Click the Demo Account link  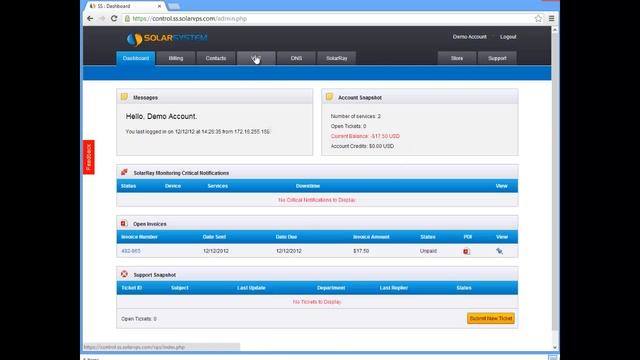(x=469, y=37)
